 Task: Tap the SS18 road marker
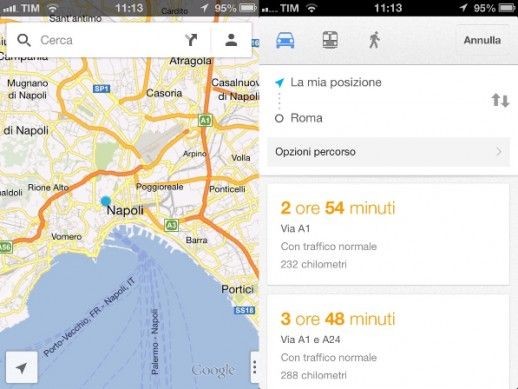coord(244,311)
